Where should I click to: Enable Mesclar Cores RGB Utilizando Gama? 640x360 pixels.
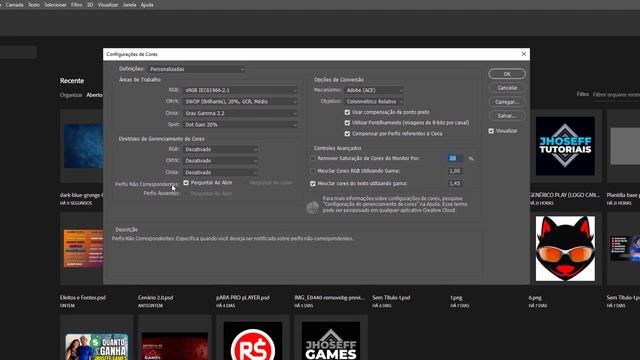pos(313,171)
